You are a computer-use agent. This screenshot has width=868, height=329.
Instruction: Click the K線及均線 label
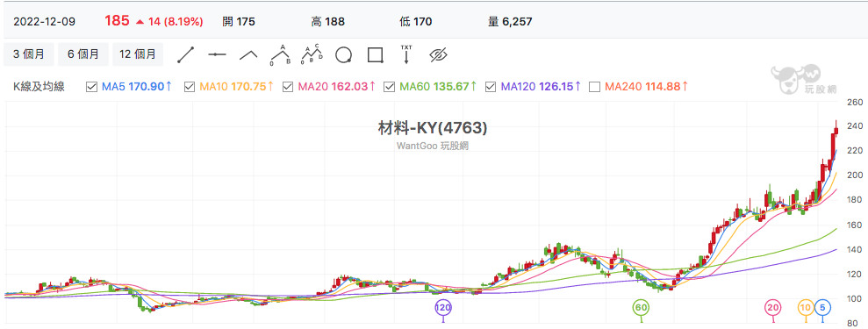(x=39, y=87)
